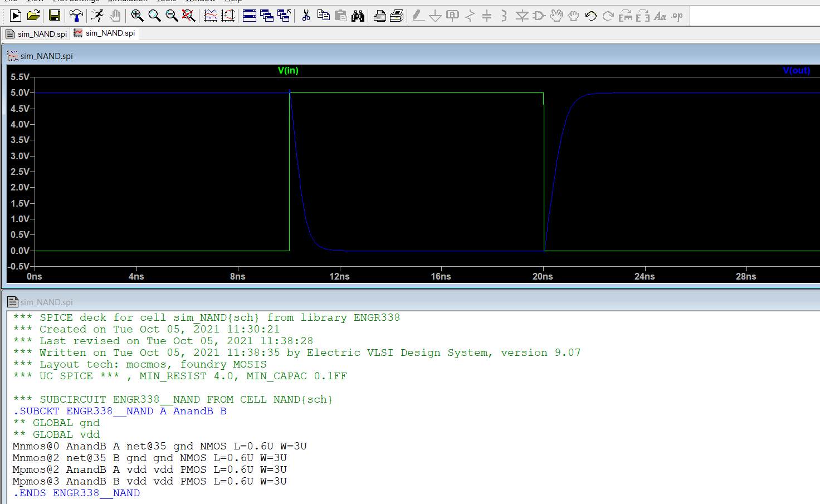Select the magnifier with plus zoom icon
The height and width of the screenshot is (504, 820).
pyautogui.click(x=137, y=16)
